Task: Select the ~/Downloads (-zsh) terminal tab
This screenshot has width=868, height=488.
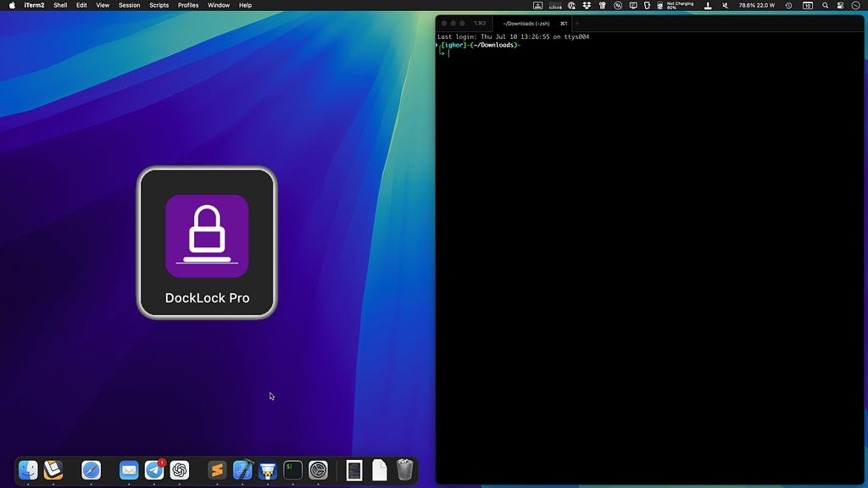Action: (x=531, y=23)
